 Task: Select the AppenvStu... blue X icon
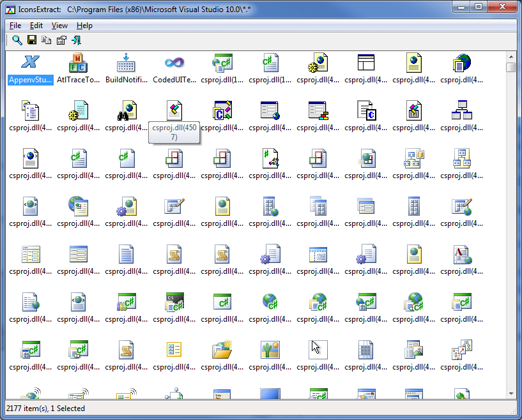pos(30,62)
